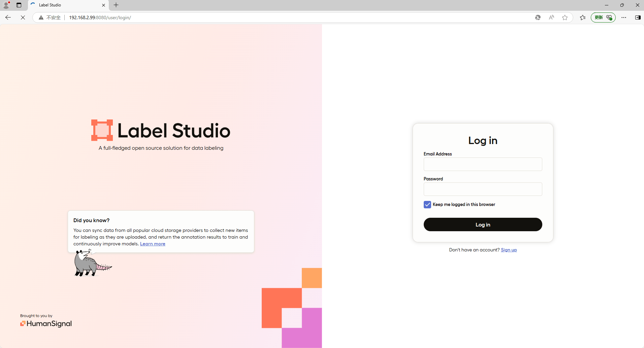Viewport: 644px width, 348px height.
Task: Add this page to favorites
Action: coord(565,18)
